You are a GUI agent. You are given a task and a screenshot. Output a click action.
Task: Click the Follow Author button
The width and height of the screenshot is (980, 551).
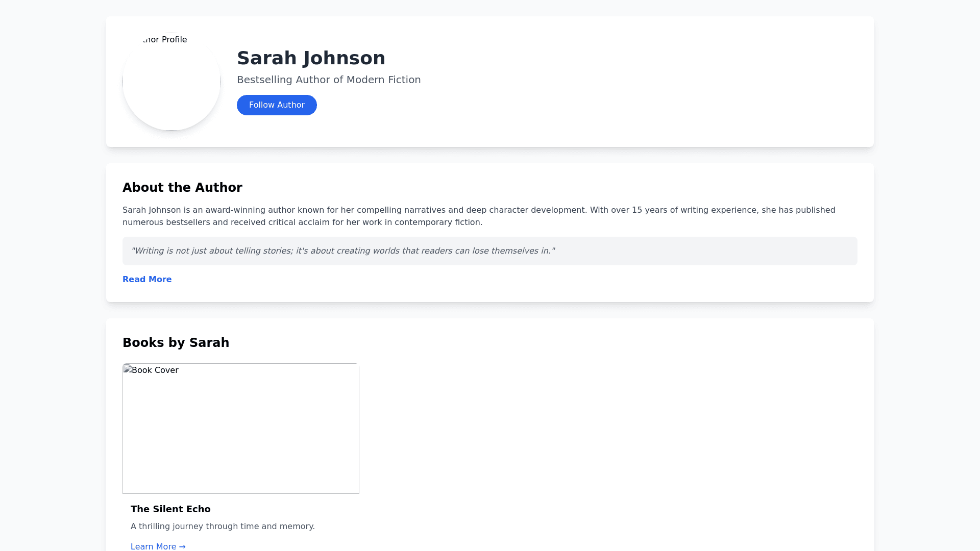click(277, 105)
